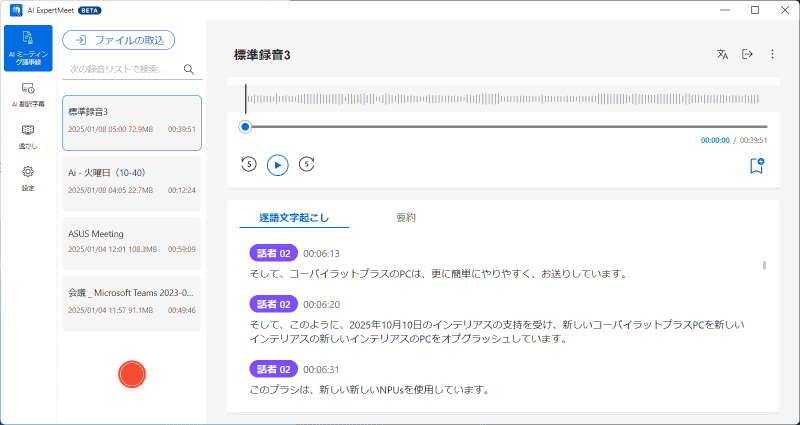The image size is (800, 425).
Task: Switch to the 要約 tab
Action: 406,218
